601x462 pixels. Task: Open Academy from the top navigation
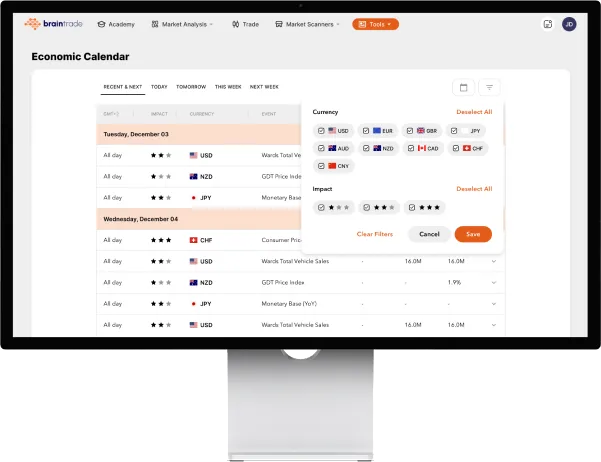pyautogui.click(x=115, y=24)
